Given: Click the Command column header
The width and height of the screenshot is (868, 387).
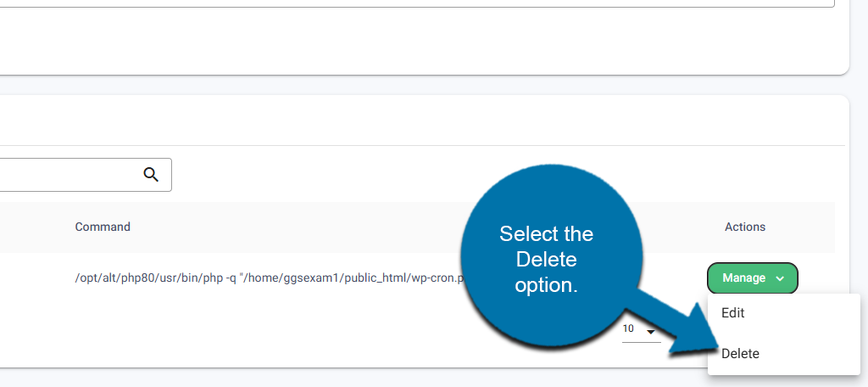Looking at the screenshot, I should point(103,227).
